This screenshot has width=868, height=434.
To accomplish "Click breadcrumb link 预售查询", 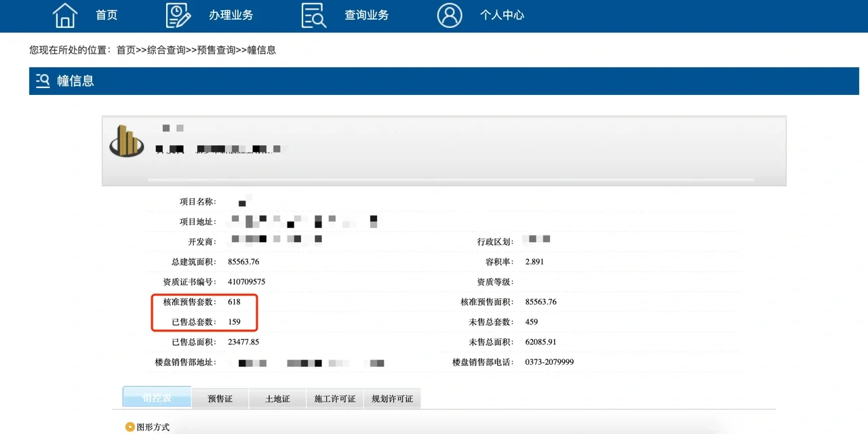I will tap(216, 50).
